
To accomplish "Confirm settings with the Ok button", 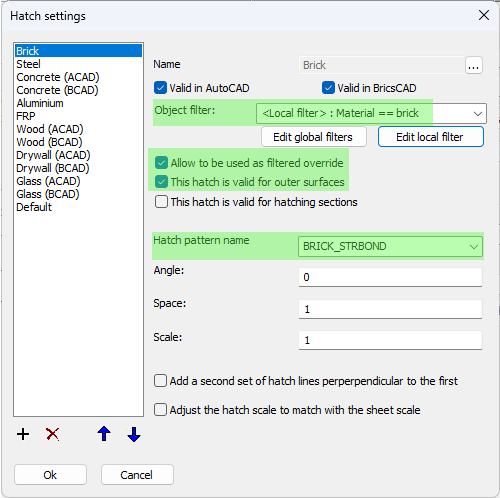I will 50,475.
